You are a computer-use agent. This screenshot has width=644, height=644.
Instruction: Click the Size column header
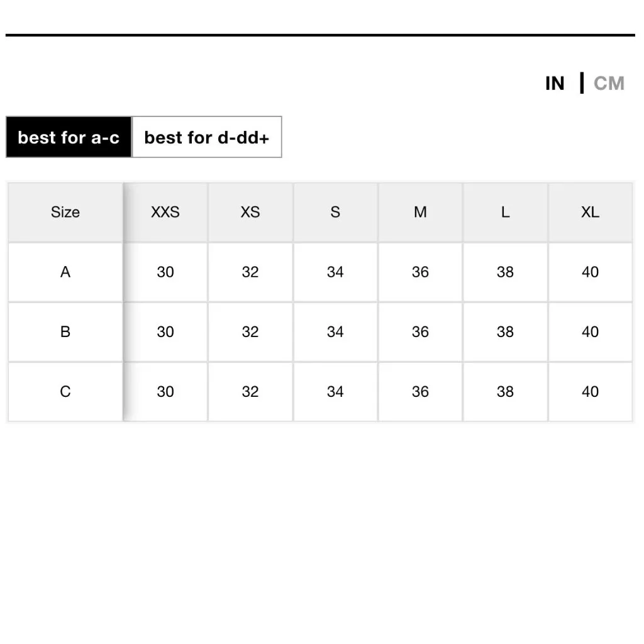pos(65,212)
